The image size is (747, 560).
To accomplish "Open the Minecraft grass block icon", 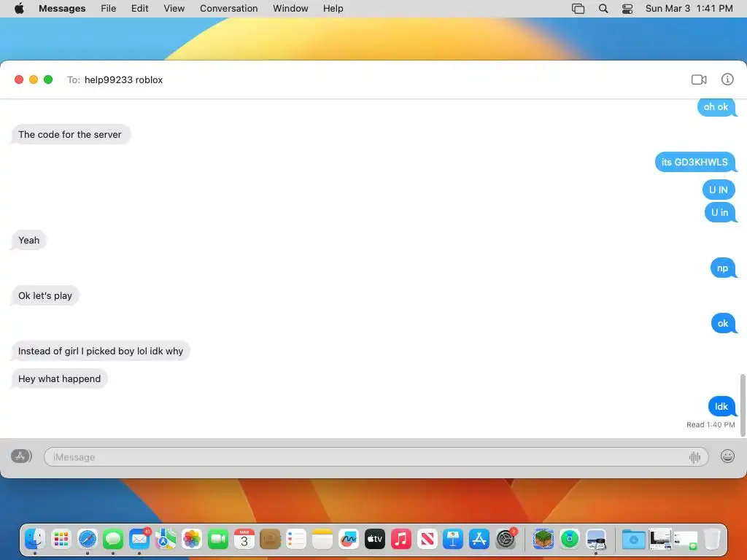I will 543,540.
